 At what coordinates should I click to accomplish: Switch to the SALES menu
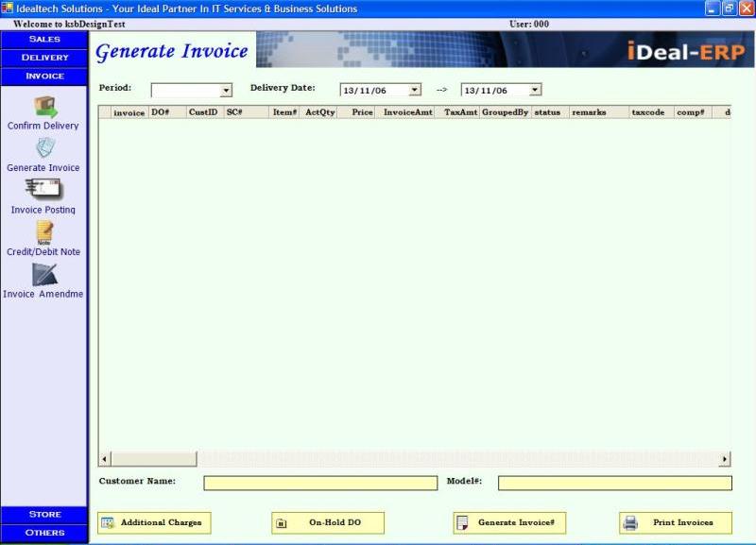(43, 39)
